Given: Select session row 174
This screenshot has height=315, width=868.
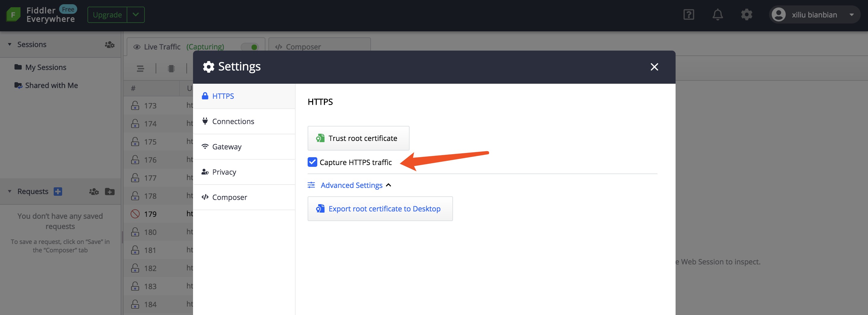Looking at the screenshot, I should 158,123.
